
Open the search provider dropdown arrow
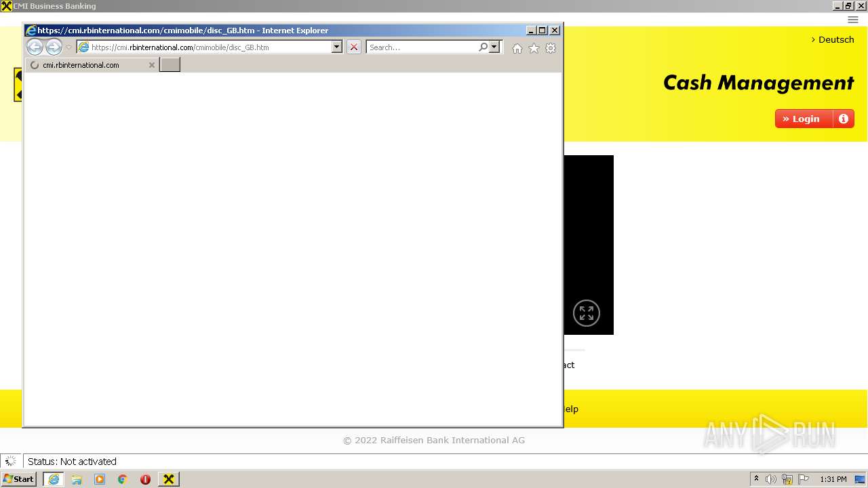click(x=494, y=47)
